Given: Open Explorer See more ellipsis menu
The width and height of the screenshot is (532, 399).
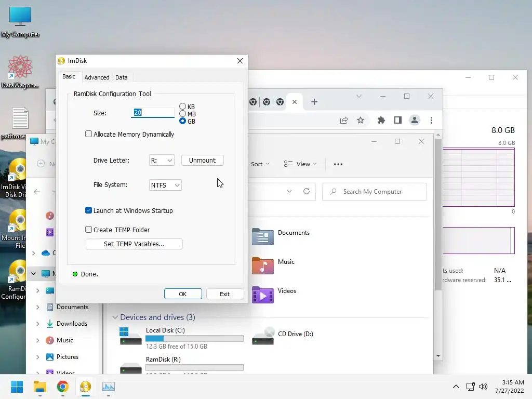Looking at the screenshot, I should 338,164.
